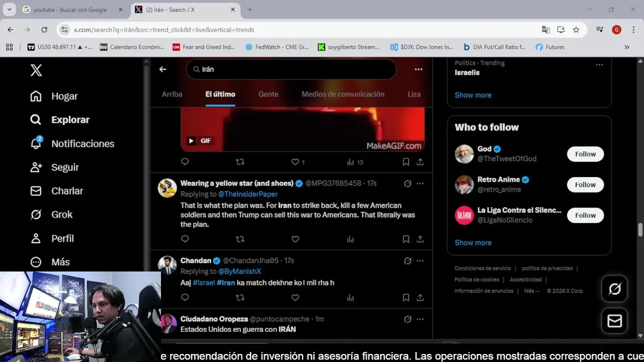
Task: Show more trending topics
Action: click(473, 95)
